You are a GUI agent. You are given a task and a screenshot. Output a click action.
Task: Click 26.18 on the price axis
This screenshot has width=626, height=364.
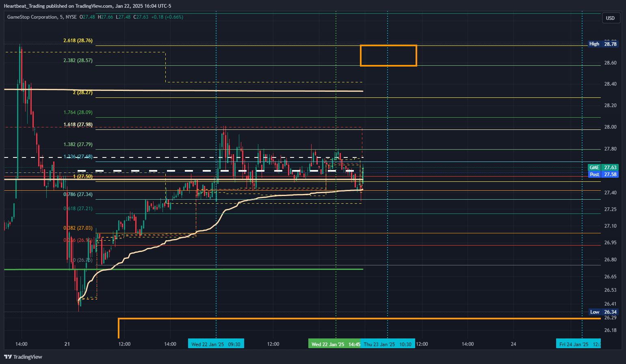click(610, 330)
